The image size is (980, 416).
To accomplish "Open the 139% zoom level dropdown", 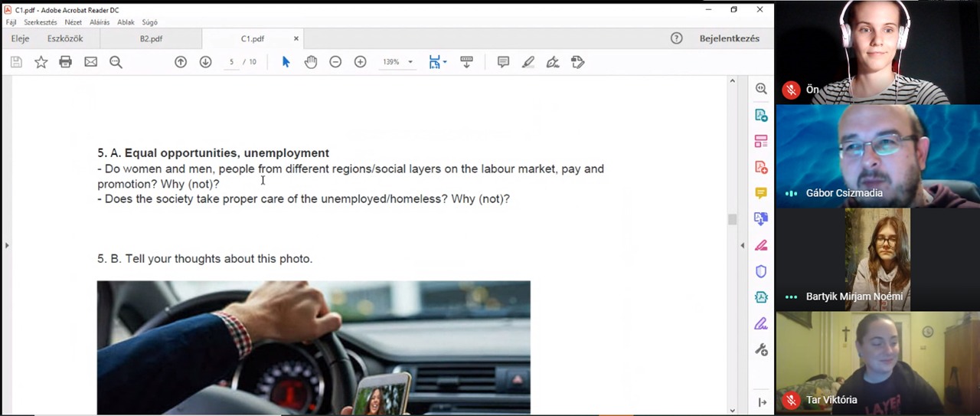I will [410, 62].
